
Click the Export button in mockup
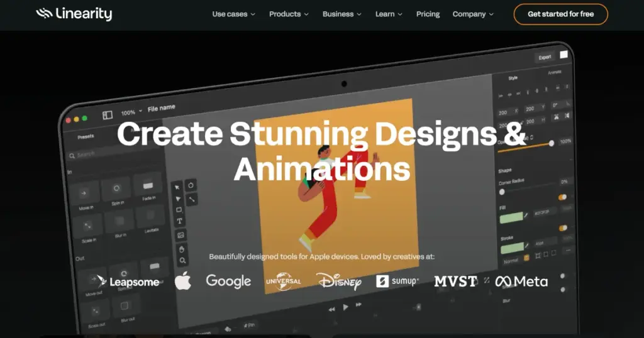click(545, 57)
